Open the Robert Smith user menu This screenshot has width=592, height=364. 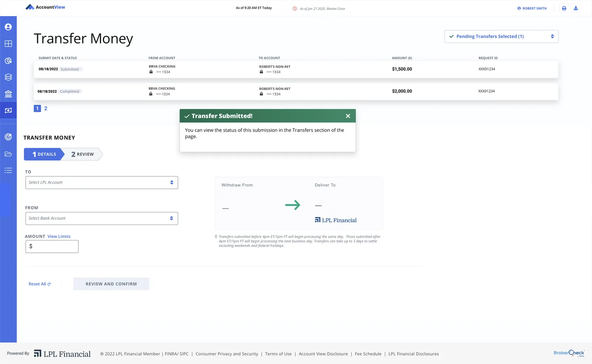[532, 8]
